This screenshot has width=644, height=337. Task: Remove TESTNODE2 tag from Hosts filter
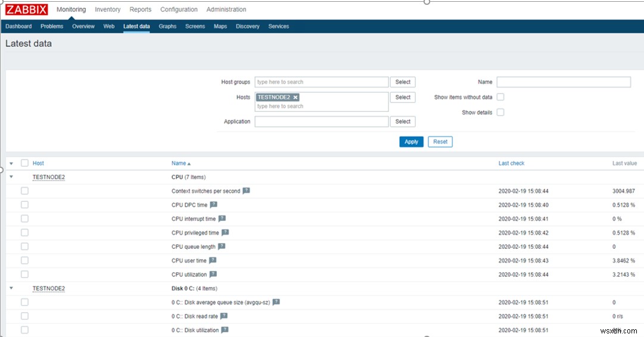(295, 97)
